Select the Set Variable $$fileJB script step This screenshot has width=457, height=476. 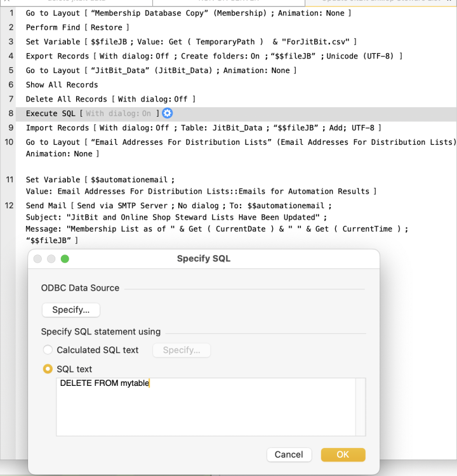point(190,42)
